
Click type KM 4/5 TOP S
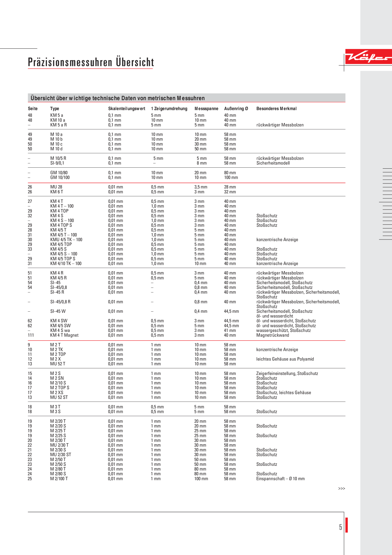(63, 259)
